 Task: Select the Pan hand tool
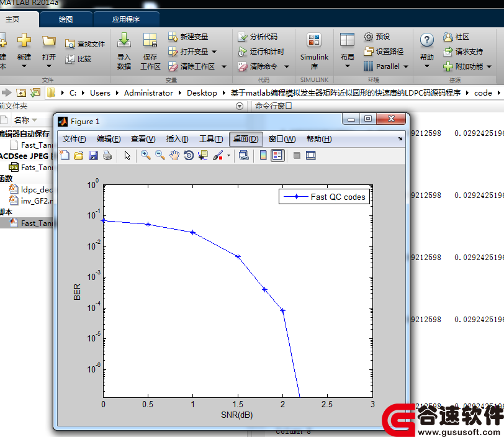174,156
